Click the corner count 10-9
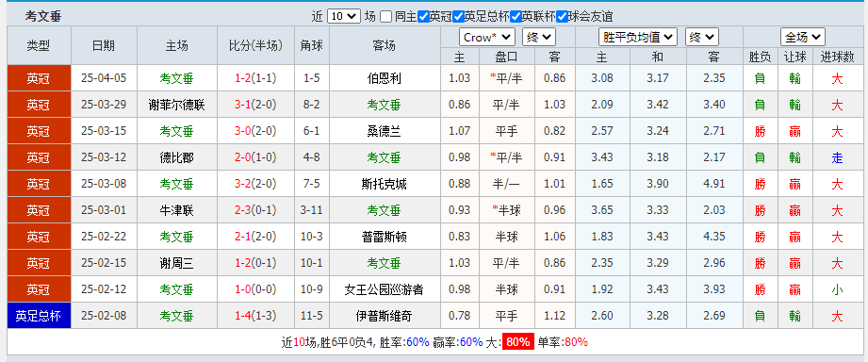Image resolution: width=868 pixels, height=362 pixels. [312, 289]
